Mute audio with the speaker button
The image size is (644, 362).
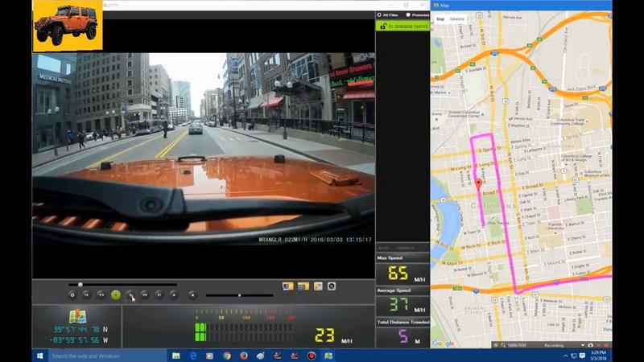[192, 294]
